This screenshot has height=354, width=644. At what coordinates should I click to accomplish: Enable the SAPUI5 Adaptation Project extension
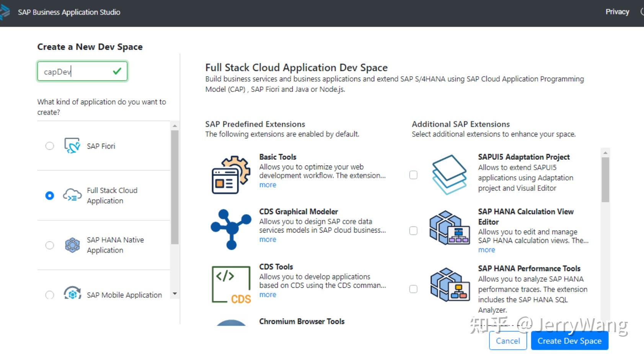[413, 175]
